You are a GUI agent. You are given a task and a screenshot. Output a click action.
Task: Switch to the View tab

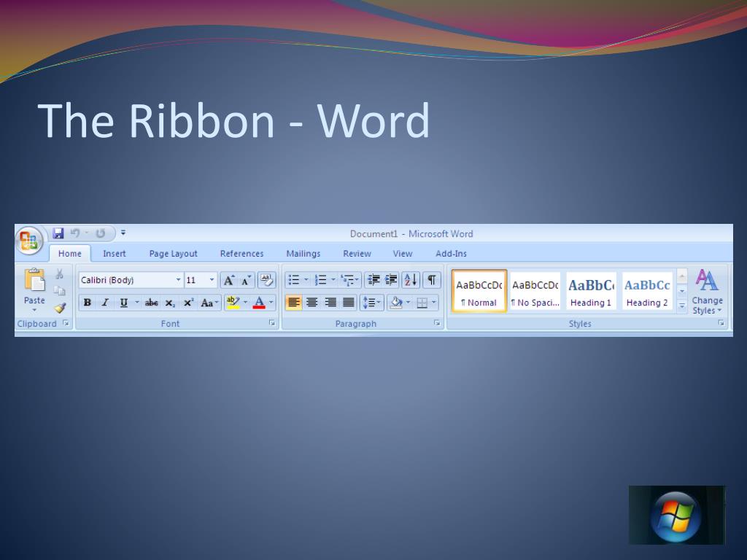click(x=403, y=254)
